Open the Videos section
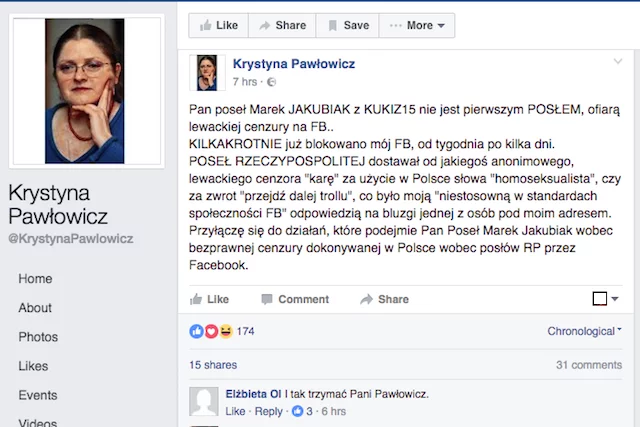The image size is (640, 427). 38,422
